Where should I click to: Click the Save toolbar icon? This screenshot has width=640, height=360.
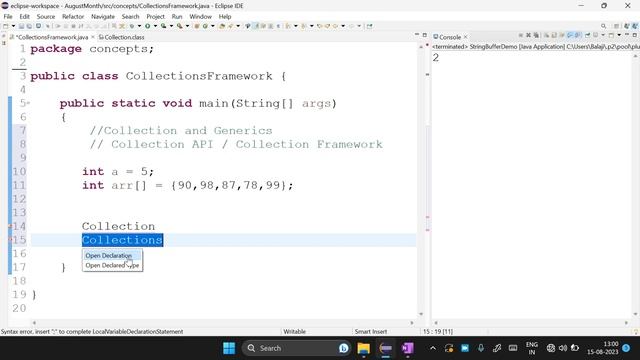click(x=22, y=26)
